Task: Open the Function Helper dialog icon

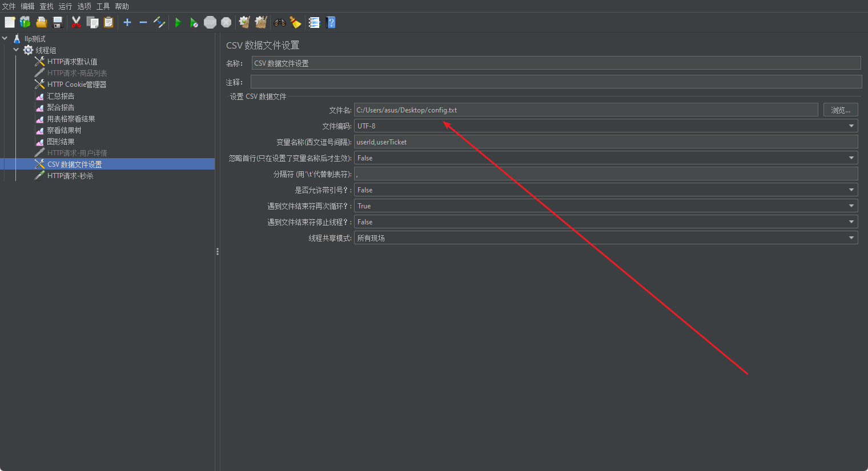Action: [x=314, y=22]
